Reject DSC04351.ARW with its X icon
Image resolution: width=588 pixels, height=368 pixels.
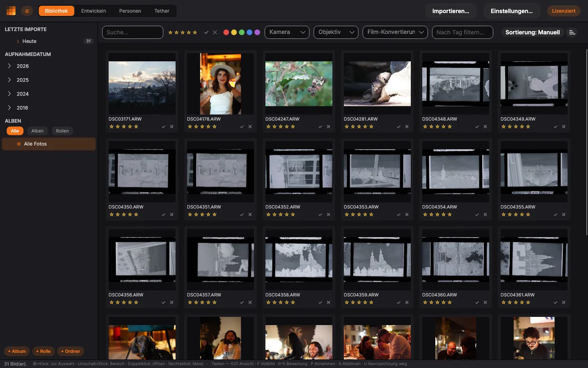click(x=250, y=215)
